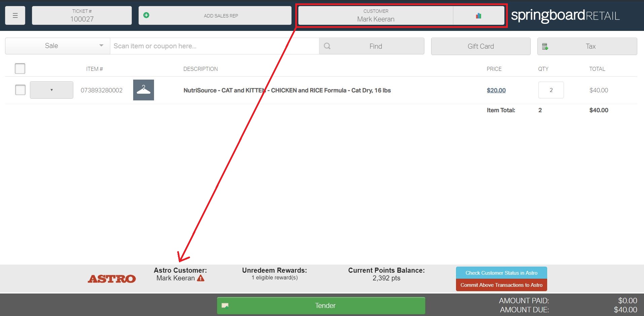Image resolution: width=644 pixels, height=316 pixels.
Task: Click the green plus add sales rep icon
Action: click(146, 15)
